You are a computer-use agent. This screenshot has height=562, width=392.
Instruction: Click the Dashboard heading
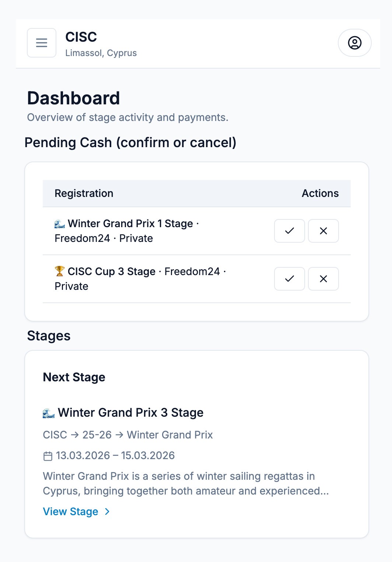(73, 98)
